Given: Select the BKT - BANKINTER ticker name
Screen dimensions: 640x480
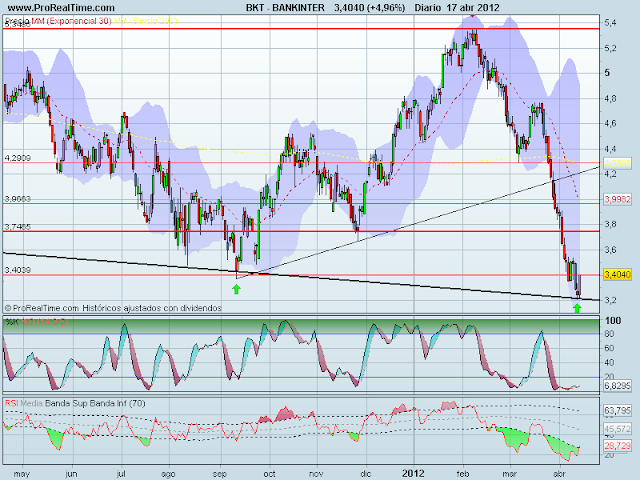Looking at the screenshot, I should coord(285,8).
